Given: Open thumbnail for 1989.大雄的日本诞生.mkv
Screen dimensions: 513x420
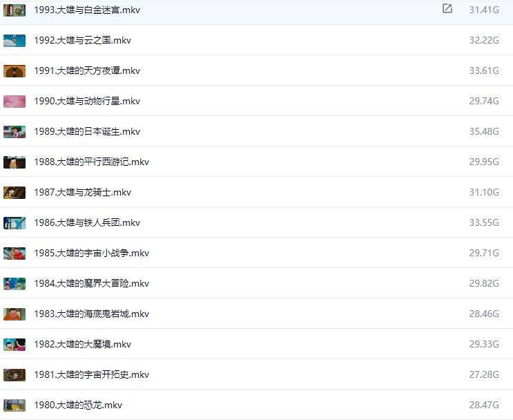Looking at the screenshot, I should [x=14, y=132].
